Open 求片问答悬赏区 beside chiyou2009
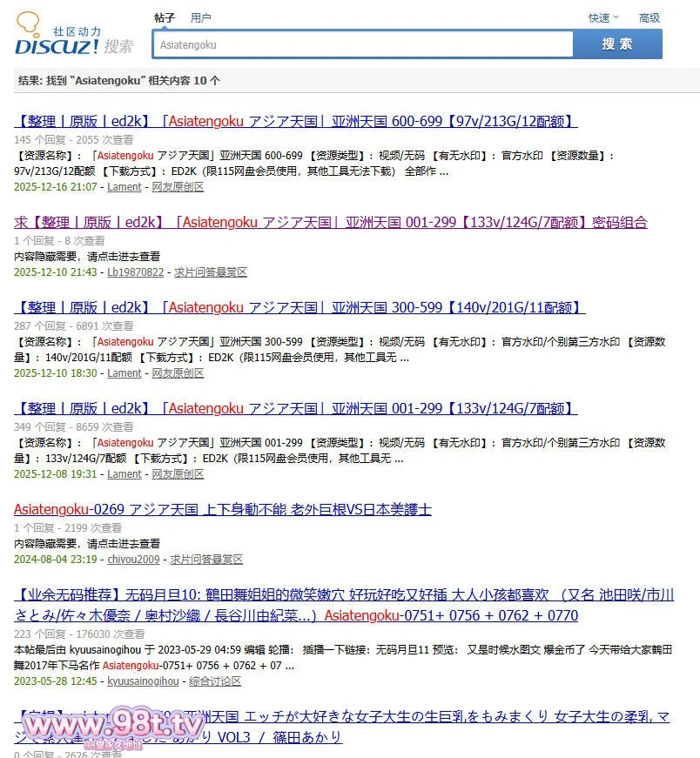 [206, 560]
